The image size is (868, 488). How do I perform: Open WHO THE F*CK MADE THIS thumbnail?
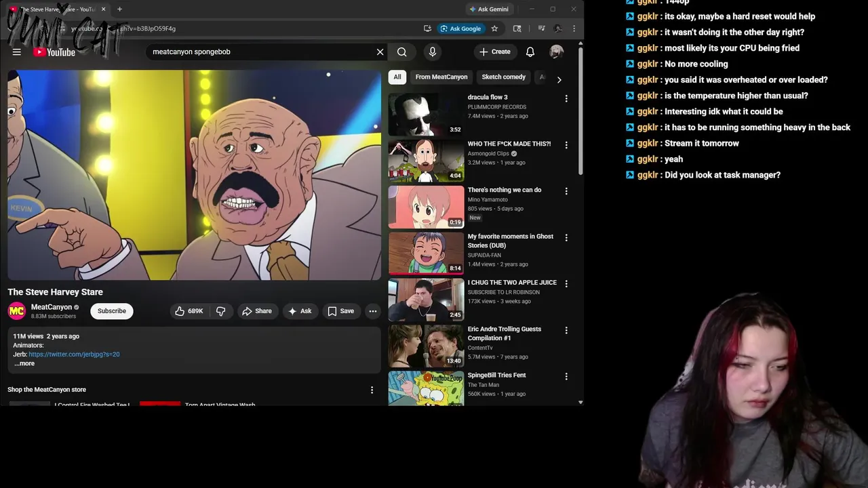(426, 161)
